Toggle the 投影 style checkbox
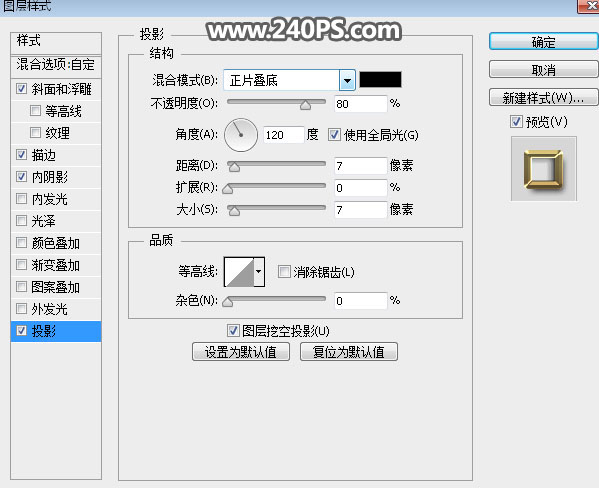 click(21, 331)
